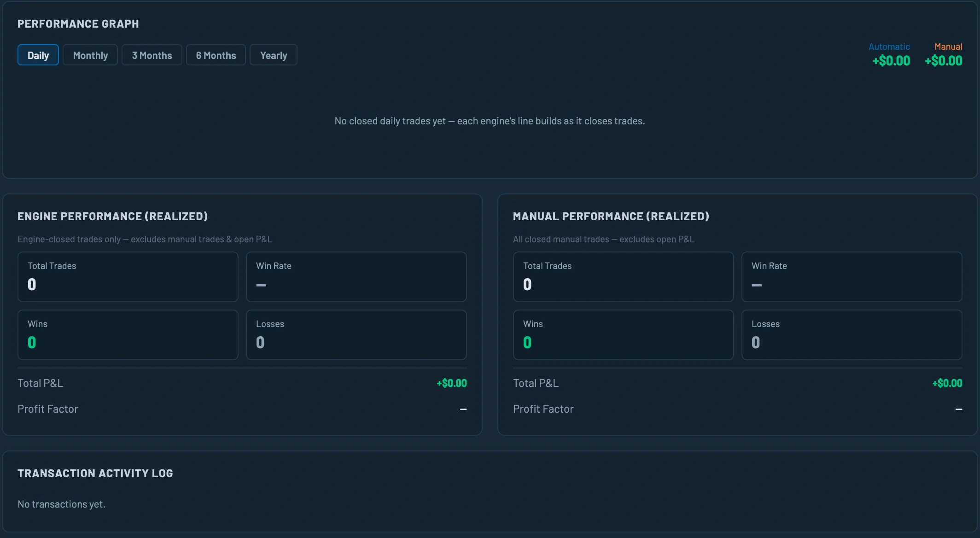
Task: Open the Engine Total Trades card
Action: tap(128, 277)
